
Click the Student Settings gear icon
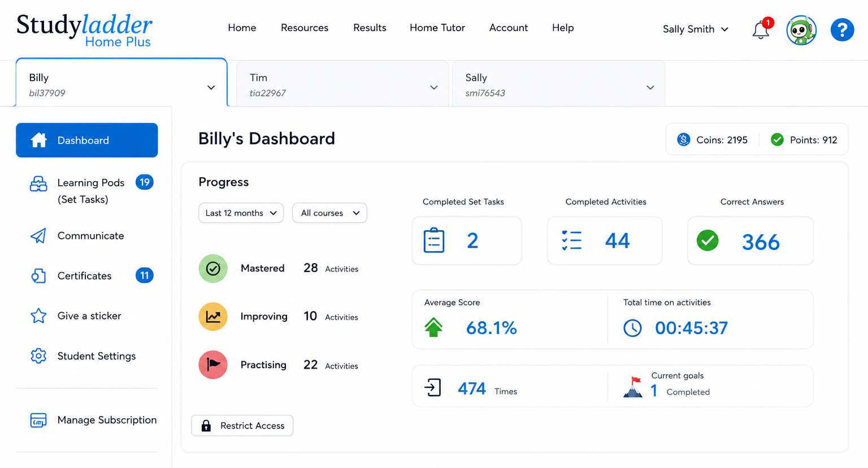(38, 356)
